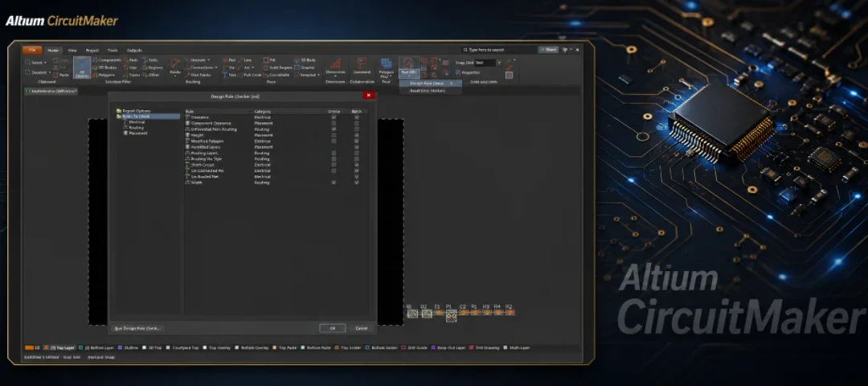Choose Reset Error Markers menu entry
The image size is (868, 386).
(x=428, y=90)
